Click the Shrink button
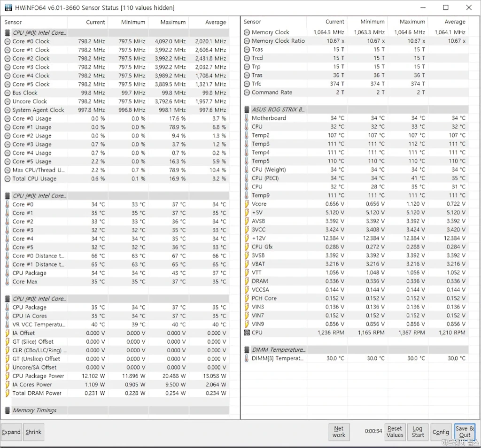481x448 pixels. 33,432
